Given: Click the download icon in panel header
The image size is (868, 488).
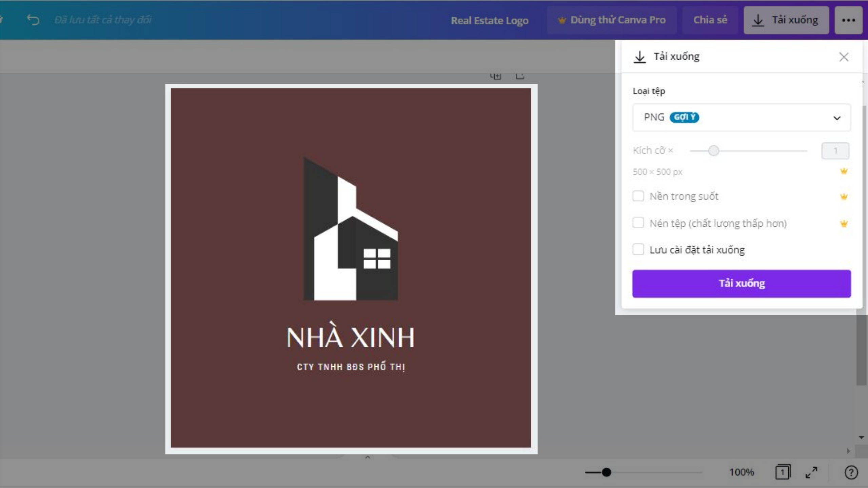Looking at the screenshot, I should 639,57.
